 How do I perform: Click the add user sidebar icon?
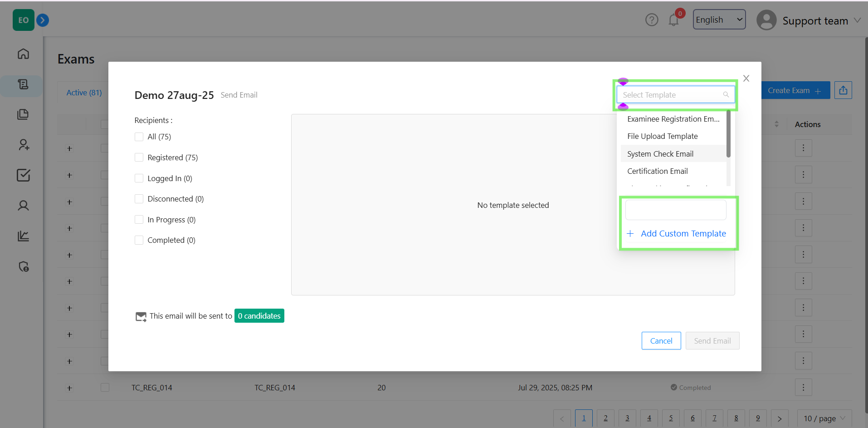23,145
